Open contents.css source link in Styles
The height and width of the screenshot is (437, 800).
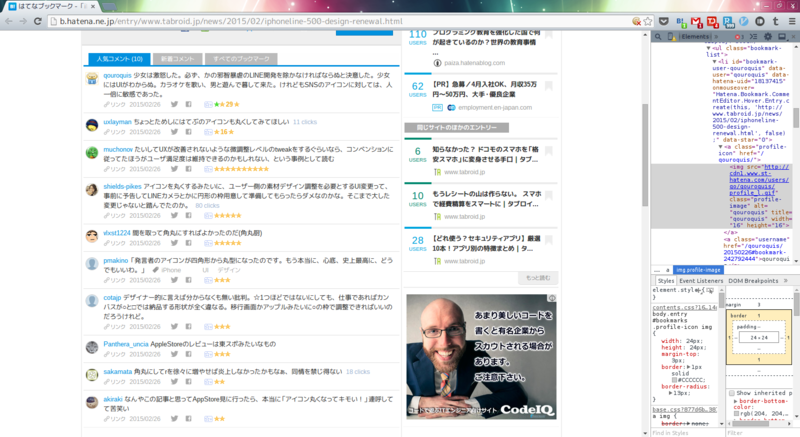point(684,307)
